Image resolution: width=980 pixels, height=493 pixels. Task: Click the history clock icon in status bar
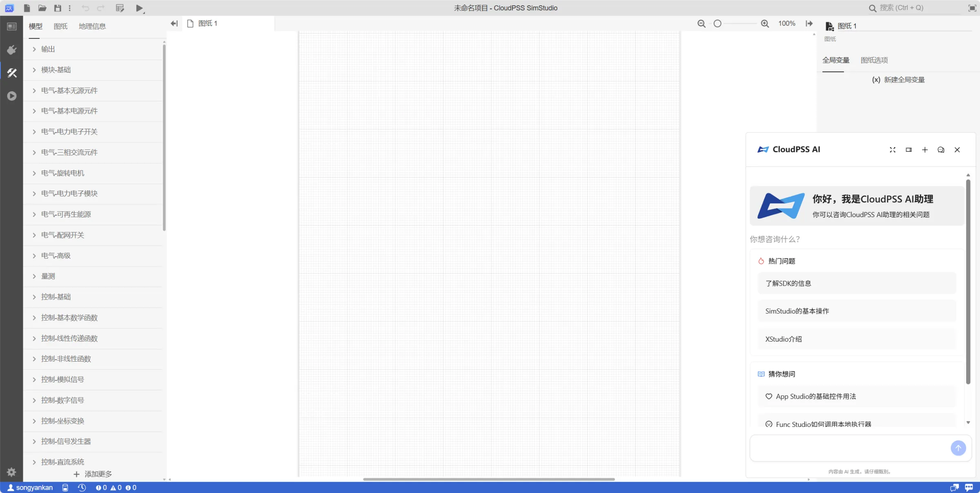82,488
